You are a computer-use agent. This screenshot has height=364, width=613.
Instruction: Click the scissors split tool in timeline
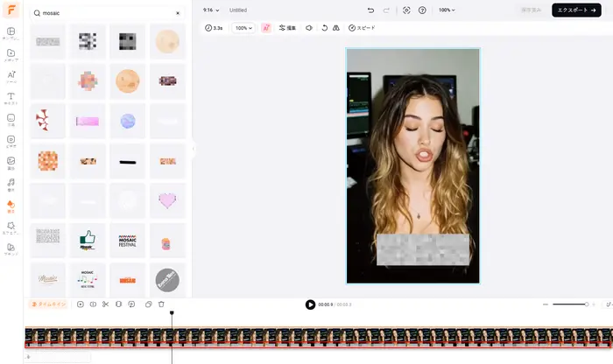105,304
